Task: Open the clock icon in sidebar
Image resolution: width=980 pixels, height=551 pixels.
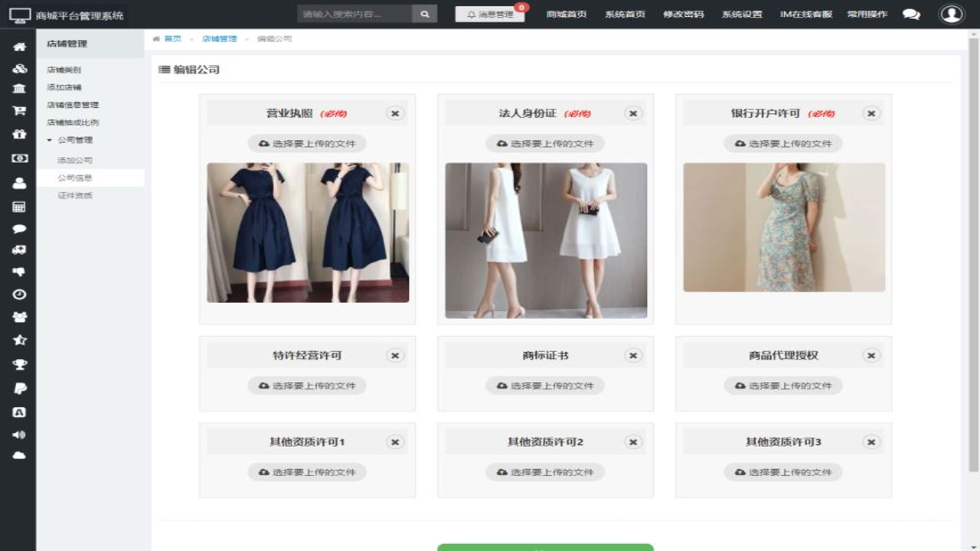Action: (19, 295)
